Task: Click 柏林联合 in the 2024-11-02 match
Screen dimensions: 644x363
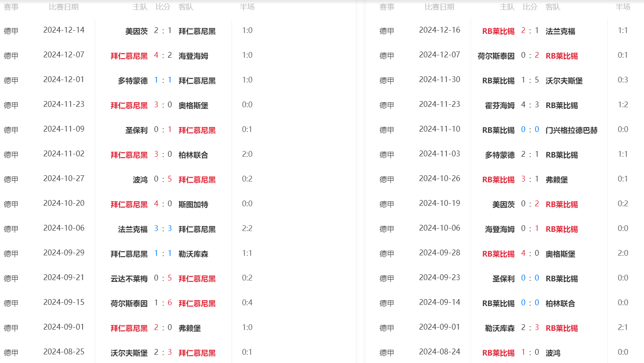Action: coord(193,155)
